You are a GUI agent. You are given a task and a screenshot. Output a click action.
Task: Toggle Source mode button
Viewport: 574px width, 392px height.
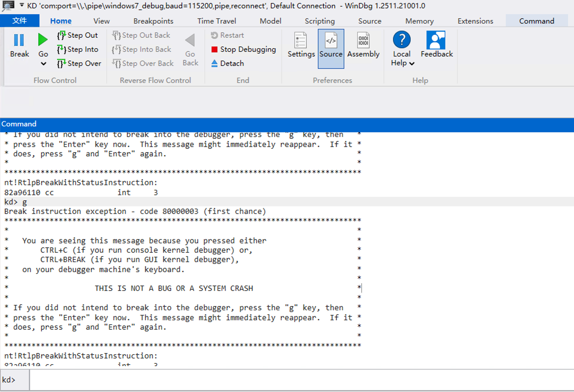[x=331, y=48]
